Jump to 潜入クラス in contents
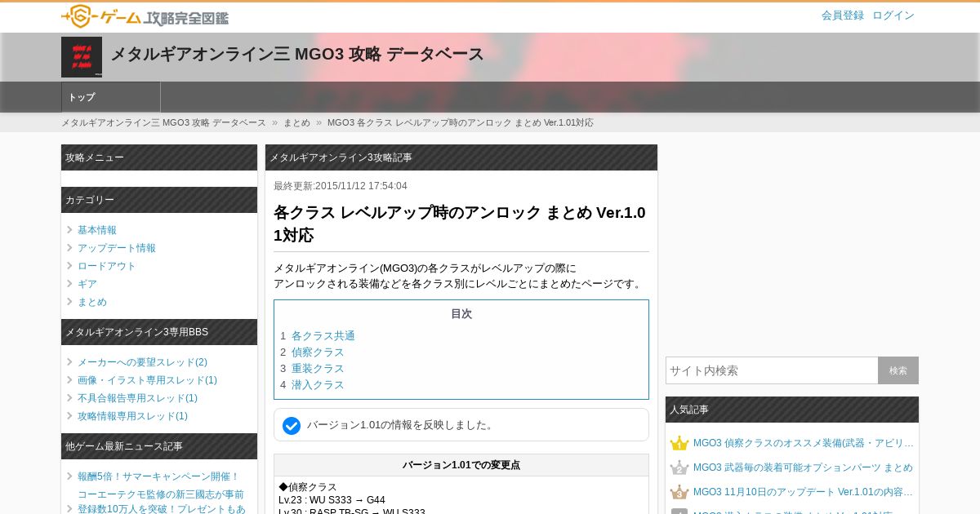The width and height of the screenshot is (980, 514). [x=318, y=385]
